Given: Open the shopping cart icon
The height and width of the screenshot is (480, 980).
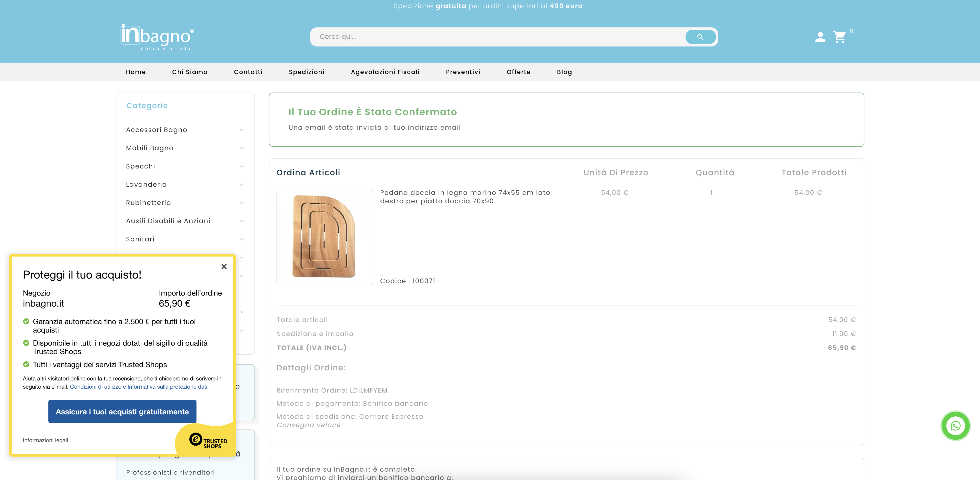Looking at the screenshot, I should [839, 37].
